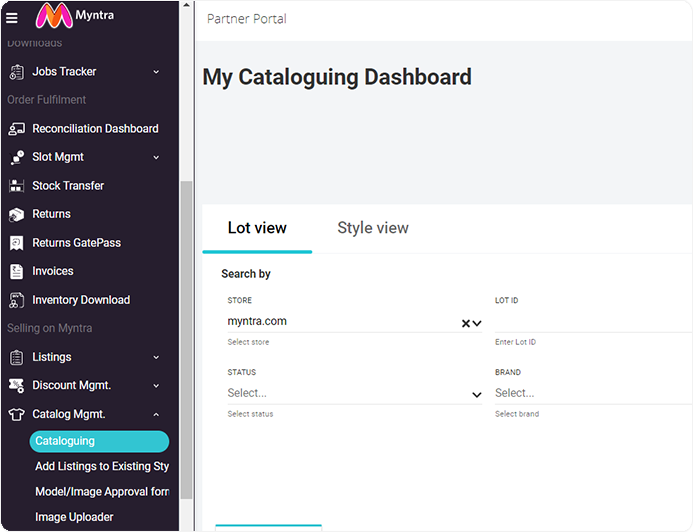Viewport: 693px width, 532px height.
Task: Open the Store dropdown arrow
Action: tap(477, 323)
